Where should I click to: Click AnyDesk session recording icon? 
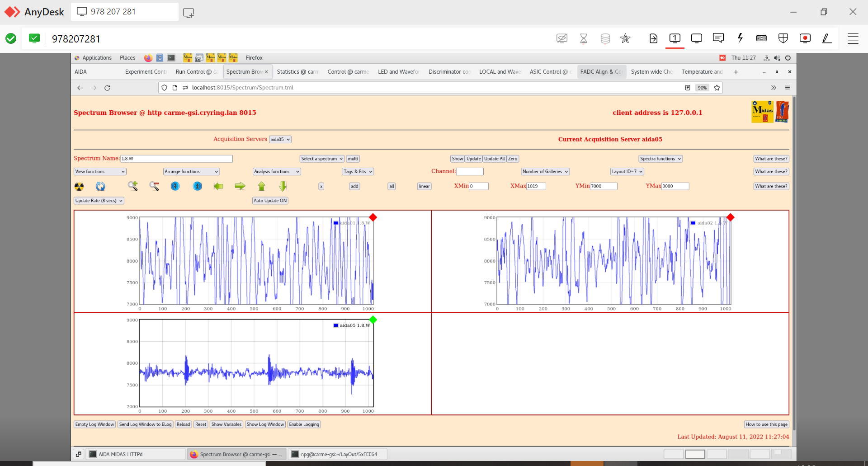tap(805, 38)
